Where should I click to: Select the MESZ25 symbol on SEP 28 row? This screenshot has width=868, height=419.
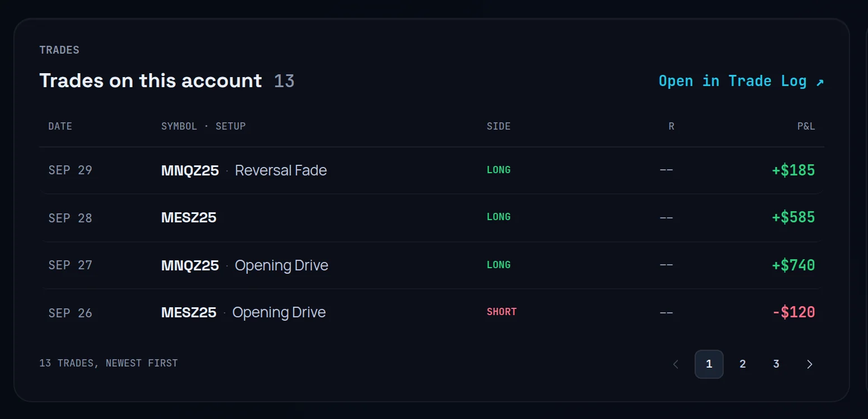[189, 218]
